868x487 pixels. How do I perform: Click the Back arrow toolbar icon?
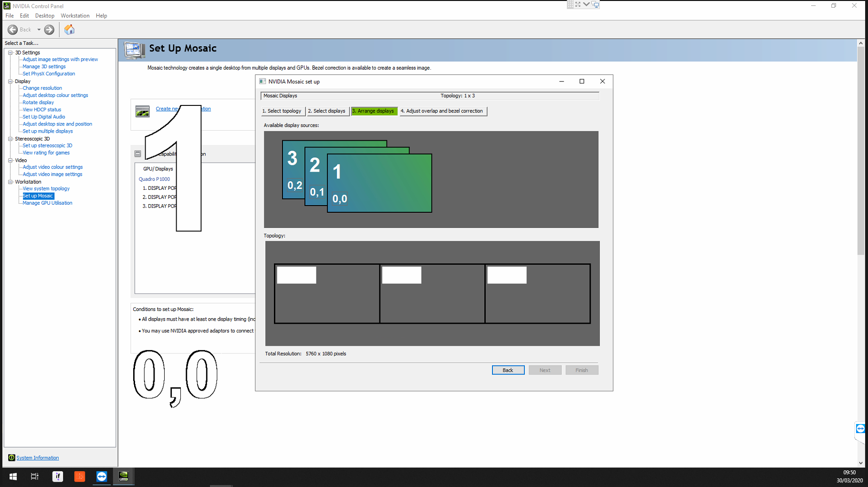coord(12,30)
